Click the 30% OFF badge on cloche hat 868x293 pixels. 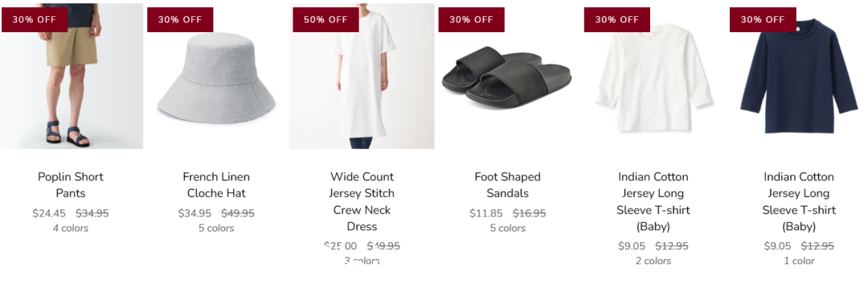180,19
